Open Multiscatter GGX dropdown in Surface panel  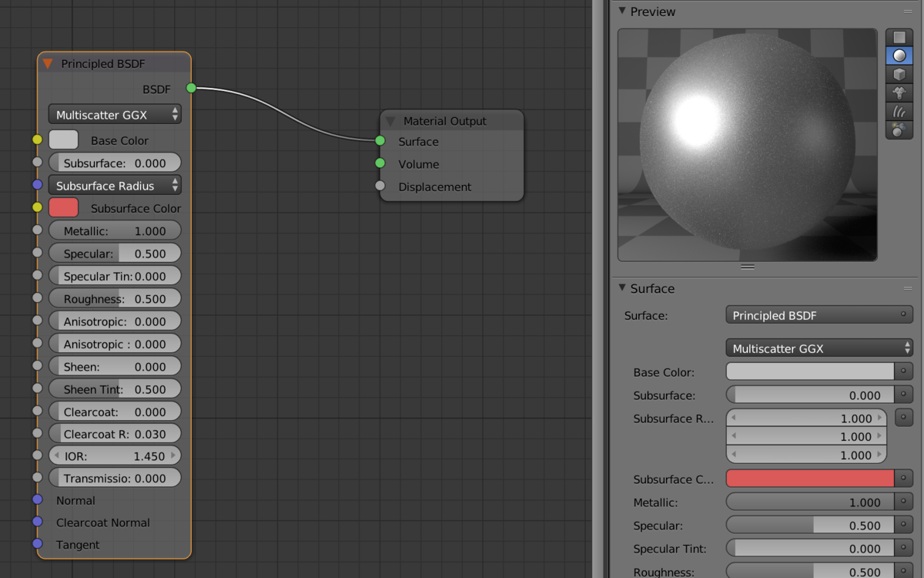[819, 348]
